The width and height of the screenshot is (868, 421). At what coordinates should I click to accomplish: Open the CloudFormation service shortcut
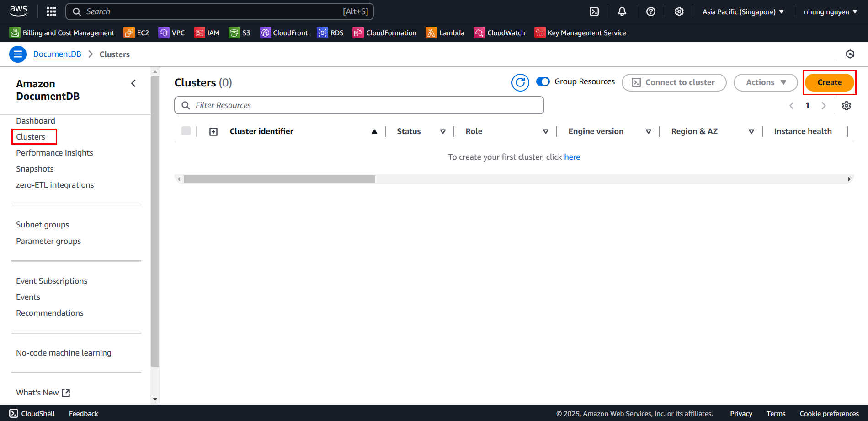tap(385, 33)
